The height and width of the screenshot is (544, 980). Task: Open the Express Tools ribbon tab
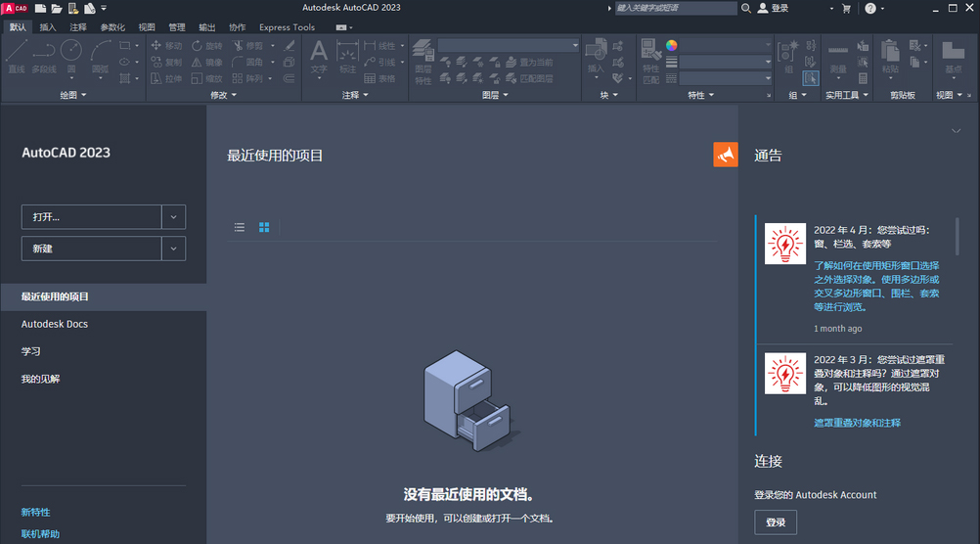pos(287,26)
